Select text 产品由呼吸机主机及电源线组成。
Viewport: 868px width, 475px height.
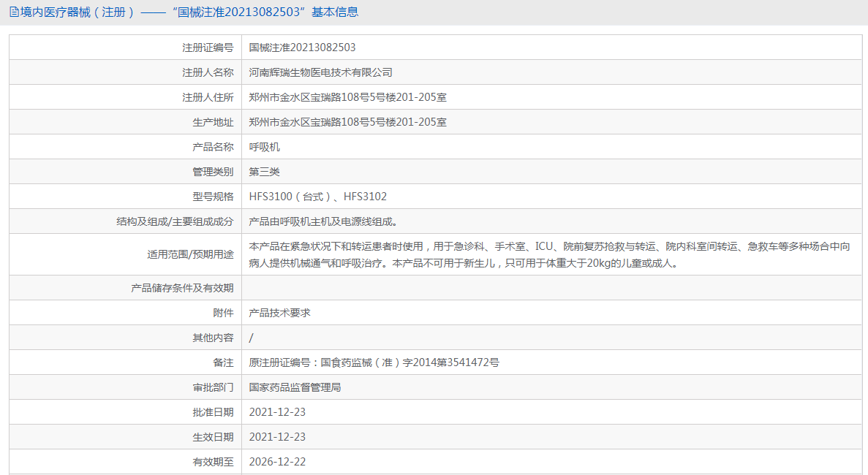point(323,221)
